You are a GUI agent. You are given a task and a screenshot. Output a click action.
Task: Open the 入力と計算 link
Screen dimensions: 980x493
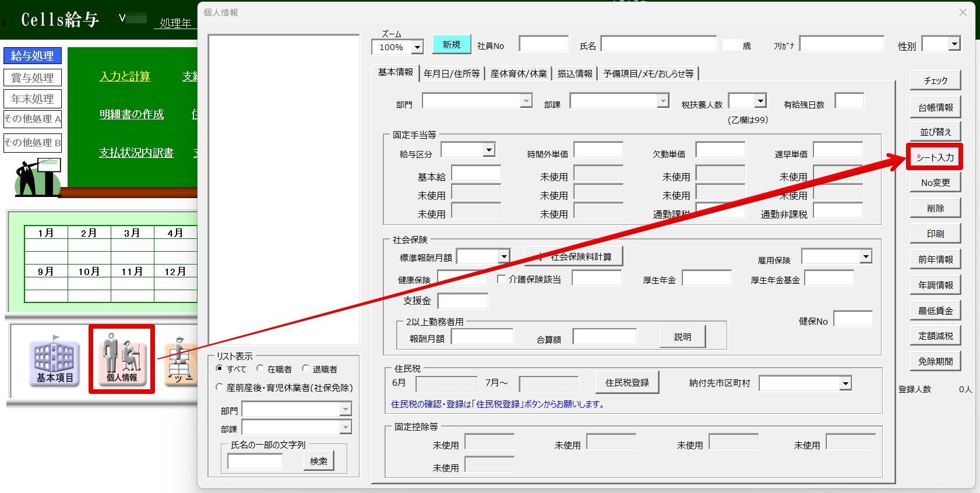click(125, 76)
